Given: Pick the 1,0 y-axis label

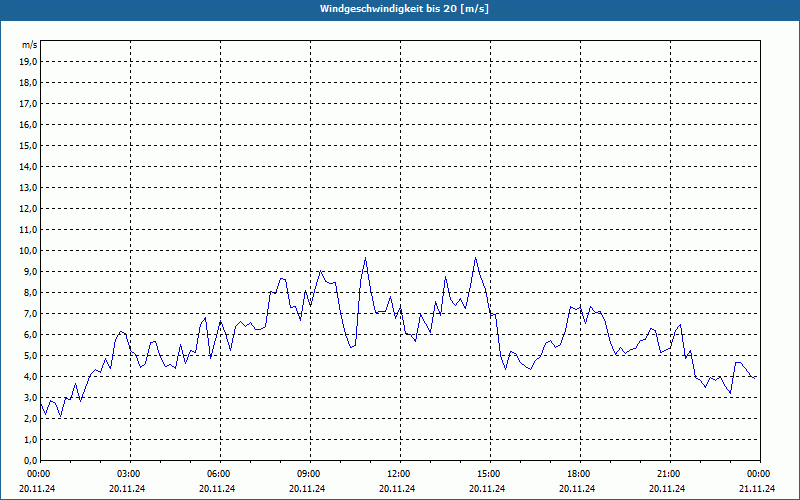Looking at the screenshot, I should pyautogui.click(x=31, y=439).
